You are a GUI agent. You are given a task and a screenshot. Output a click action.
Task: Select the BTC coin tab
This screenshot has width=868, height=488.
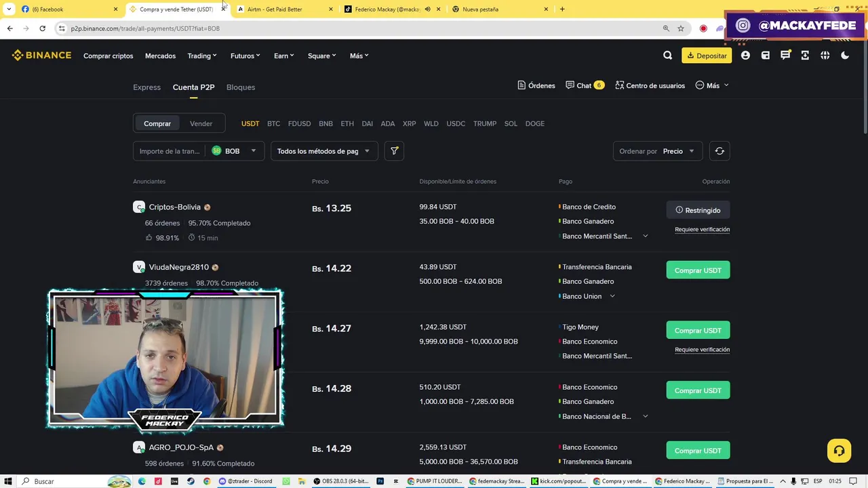point(273,123)
